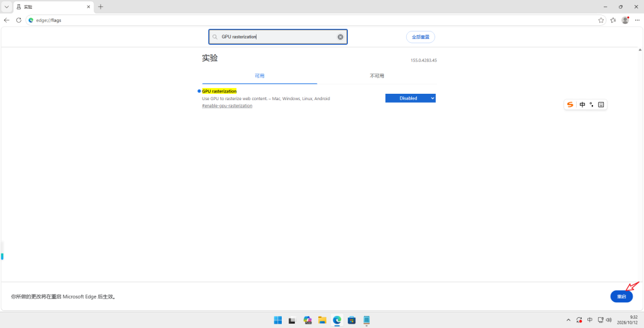Image resolution: width=644 pixels, height=328 pixels.
Task: Click the page scrollbar up arrow
Action: point(640,50)
